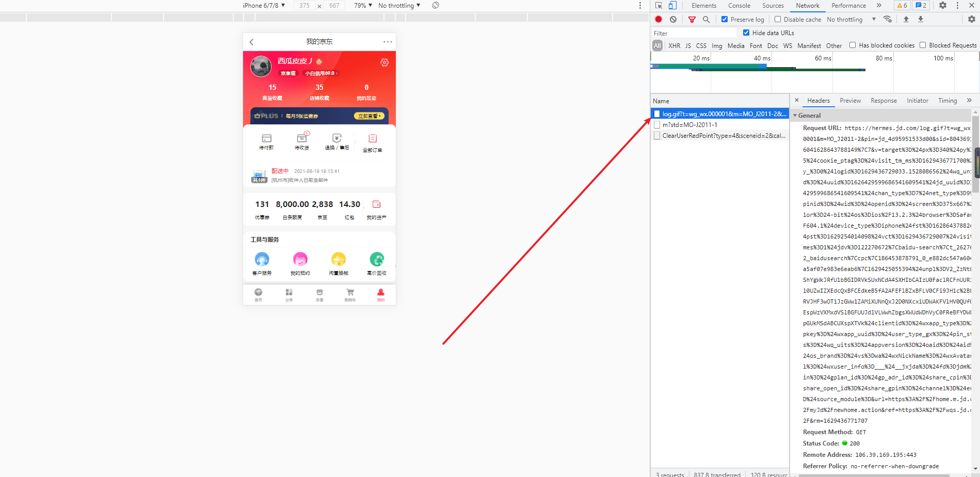
Task: Switch to the Console tab
Action: pyautogui.click(x=739, y=6)
